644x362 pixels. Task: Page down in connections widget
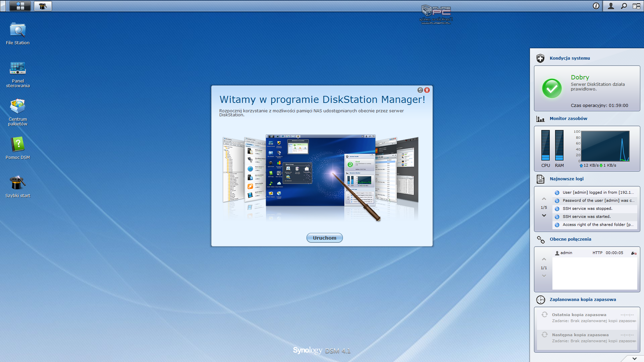pyautogui.click(x=544, y=276)
